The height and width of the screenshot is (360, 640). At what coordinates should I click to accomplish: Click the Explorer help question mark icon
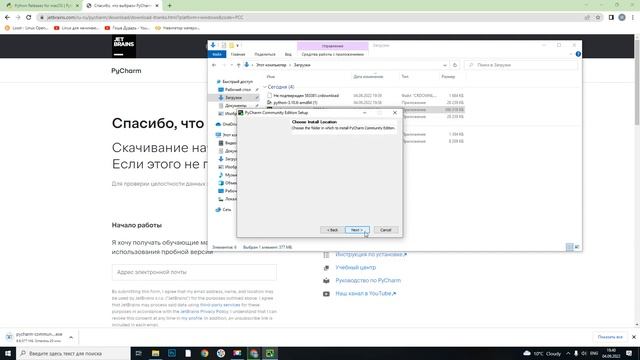[x=578, y=54]
